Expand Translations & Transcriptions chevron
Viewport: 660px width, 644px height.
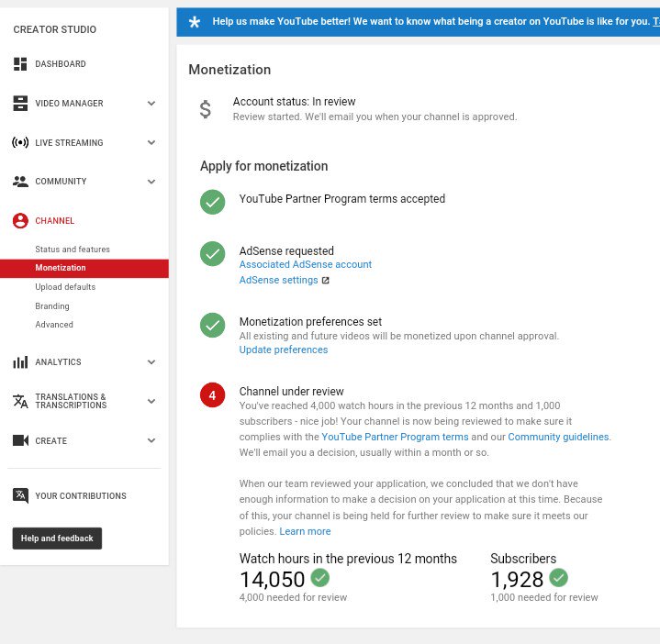(x=151, y=401)
